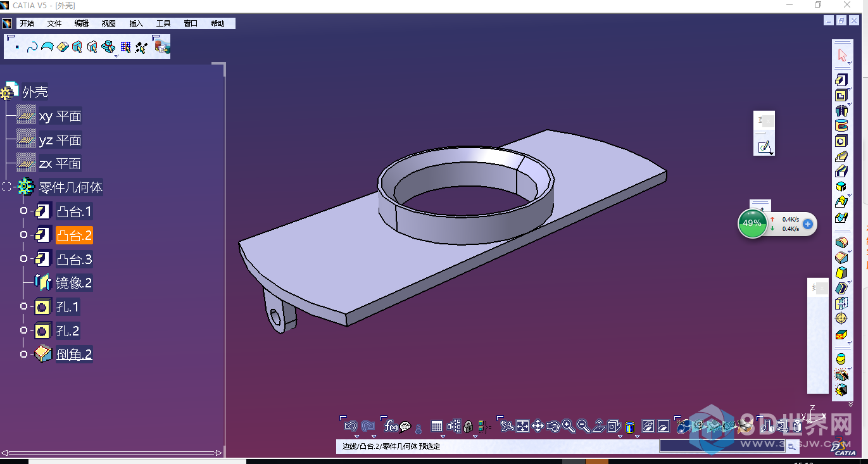
Task: Click the red Select arrow tool
Action: (x=842, y=55)
